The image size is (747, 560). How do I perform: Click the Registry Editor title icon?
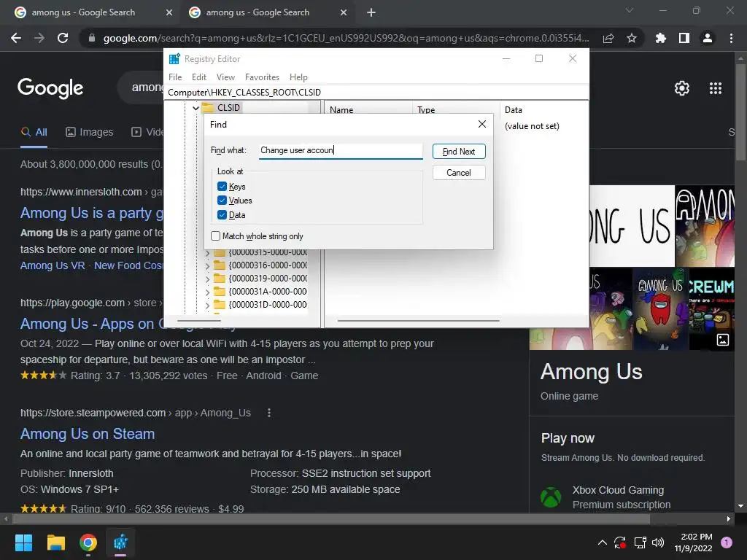pos(174,58)
